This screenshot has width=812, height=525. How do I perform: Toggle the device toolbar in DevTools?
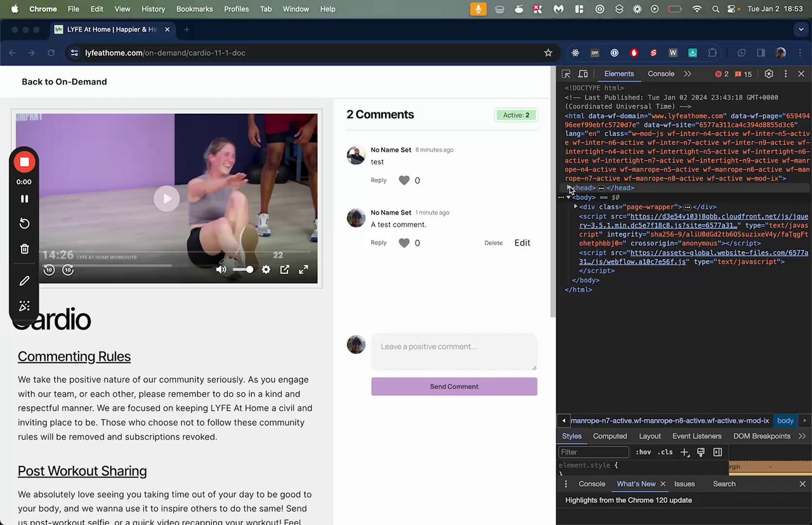click(583, 74)
